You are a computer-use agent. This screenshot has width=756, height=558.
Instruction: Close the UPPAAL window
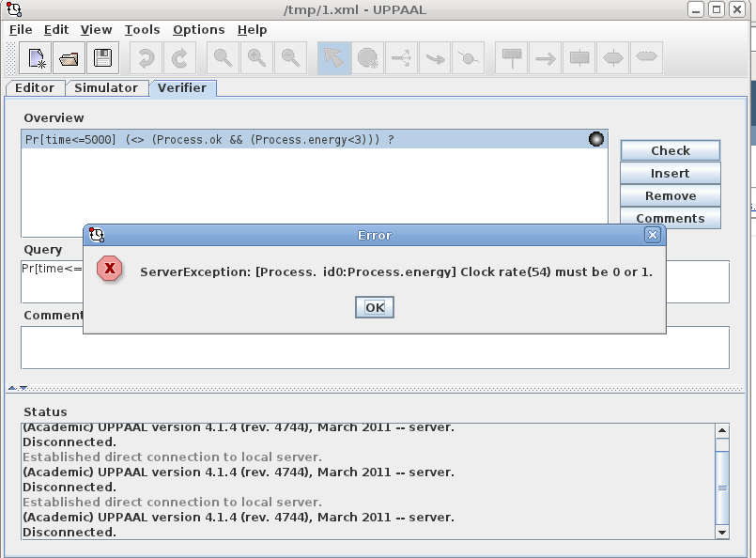coord(737,9)
